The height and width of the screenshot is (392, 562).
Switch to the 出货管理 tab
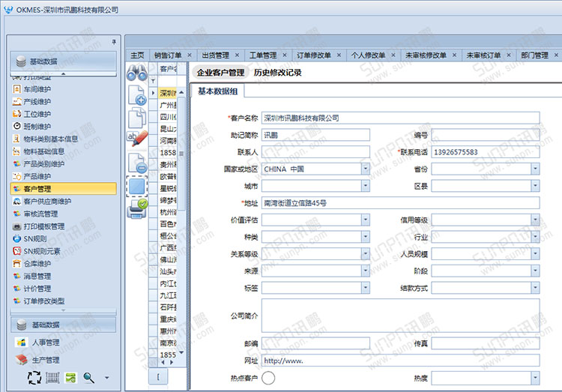coord(215,55)
